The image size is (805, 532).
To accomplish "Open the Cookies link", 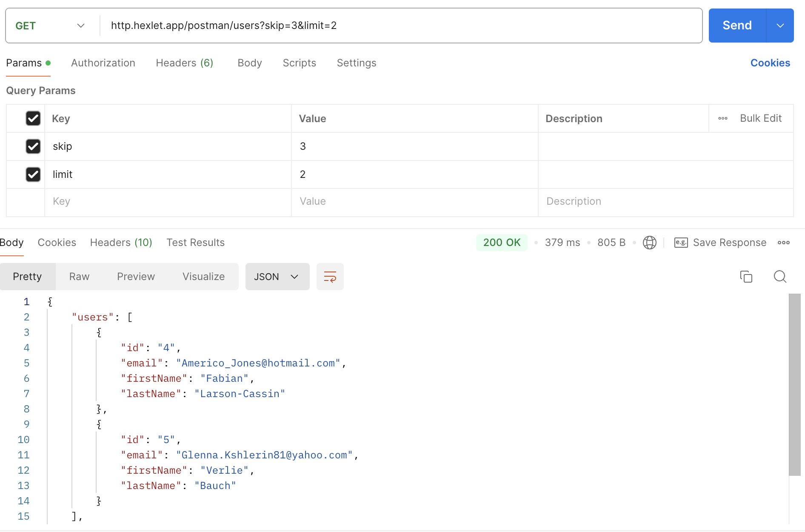I will (770, 63).
